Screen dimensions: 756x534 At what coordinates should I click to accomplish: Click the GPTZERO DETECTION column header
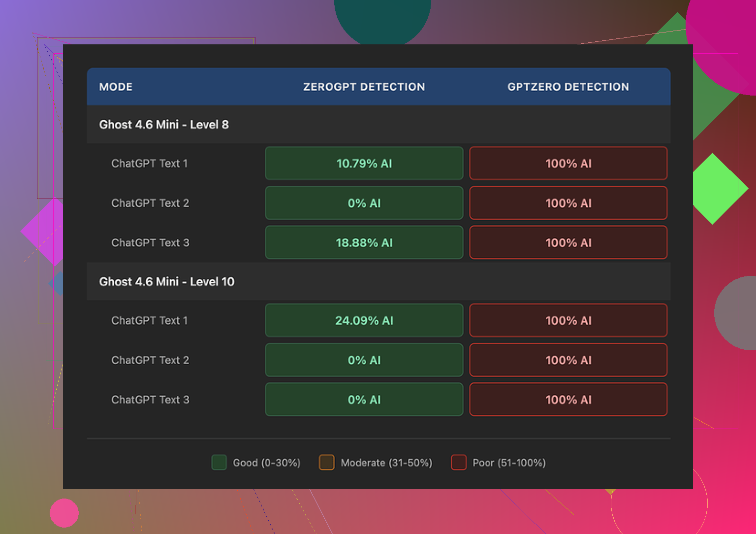pyautogui.click(x=568, y=87)
